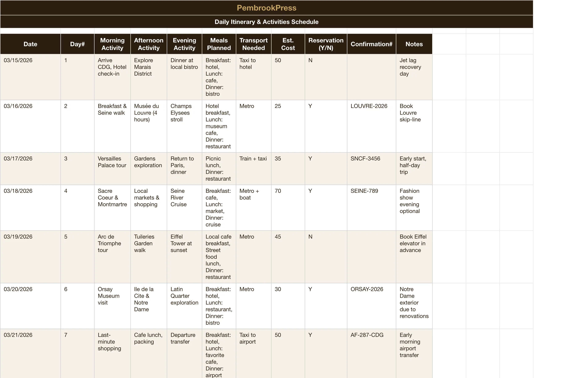Select the Book Louvre skip-line note
The image size is (588, 378).
(414, 126)
